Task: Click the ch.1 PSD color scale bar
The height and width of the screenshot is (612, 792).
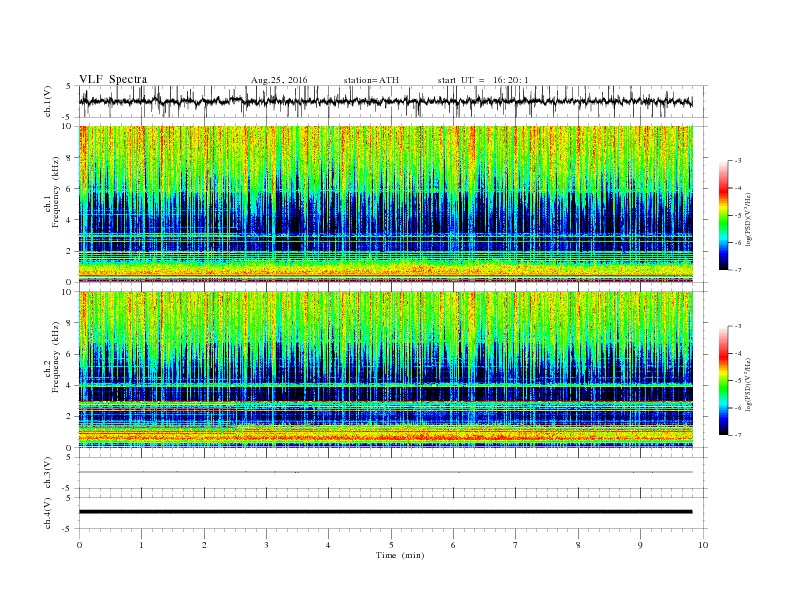Action: (x=723, y=215)
